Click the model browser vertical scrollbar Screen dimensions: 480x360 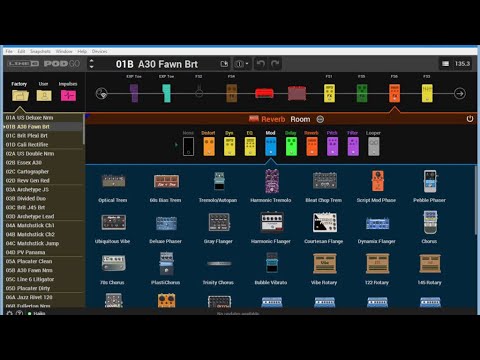[x=476, y=200]
